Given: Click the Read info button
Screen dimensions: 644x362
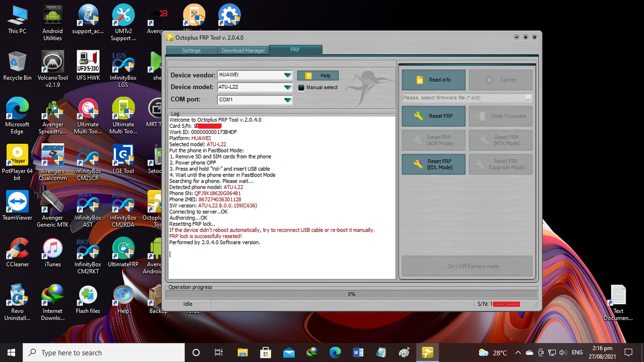Looking at the screenshot, I should 433,79.
